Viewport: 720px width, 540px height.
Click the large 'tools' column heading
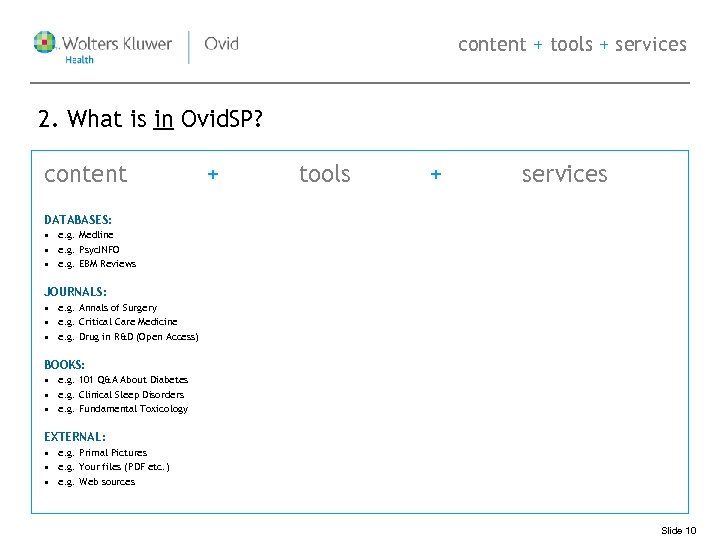(x=325, y=174)
